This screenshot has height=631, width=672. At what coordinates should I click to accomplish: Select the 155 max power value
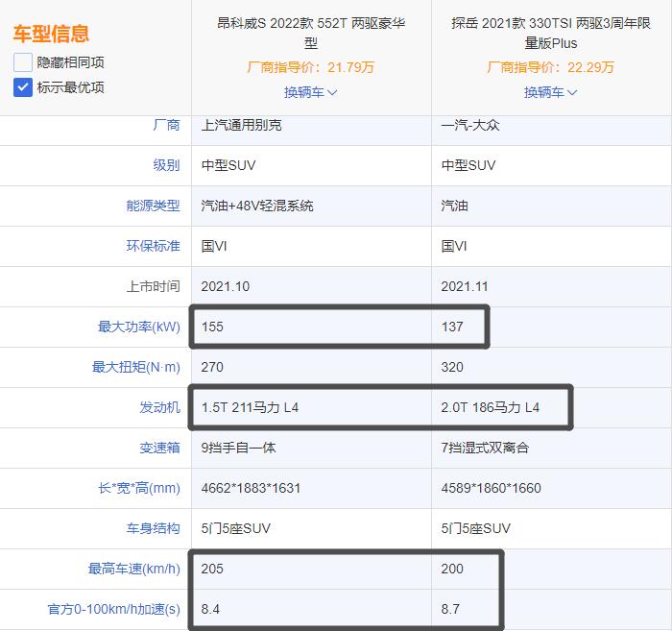(x=212, y=327)
